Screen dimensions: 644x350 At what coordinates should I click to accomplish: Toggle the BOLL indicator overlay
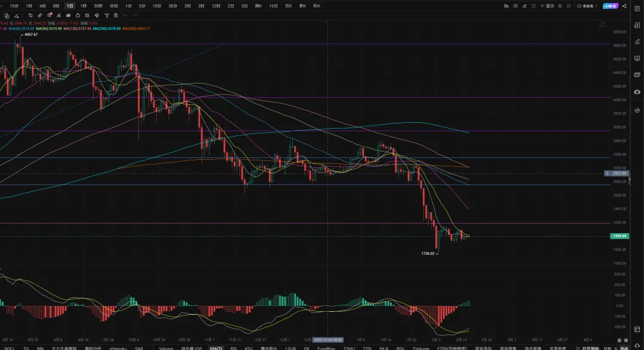10,348
